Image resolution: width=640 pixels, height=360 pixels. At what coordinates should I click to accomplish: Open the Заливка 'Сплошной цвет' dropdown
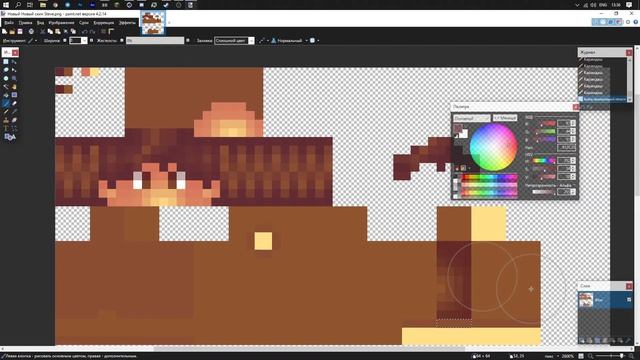[234, 40]
